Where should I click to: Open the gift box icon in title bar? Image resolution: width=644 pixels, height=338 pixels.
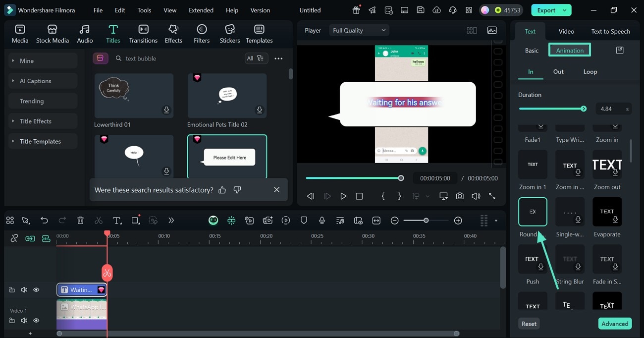(x=356, y=10)
